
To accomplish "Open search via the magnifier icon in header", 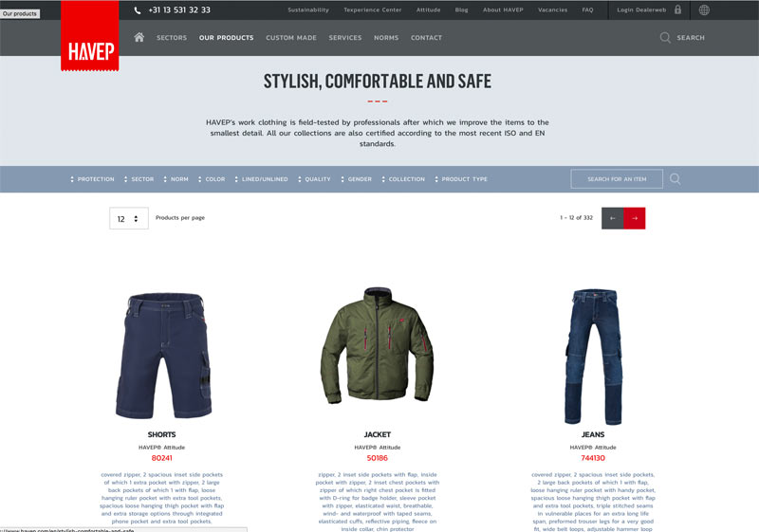I will point(665,38).
